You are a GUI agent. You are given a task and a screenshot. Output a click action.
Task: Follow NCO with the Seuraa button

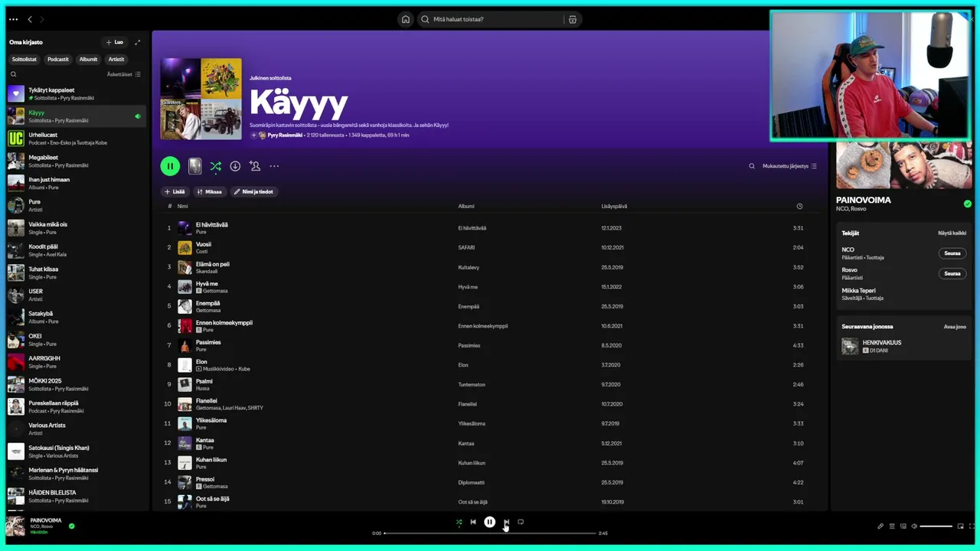tap(952, 253)
